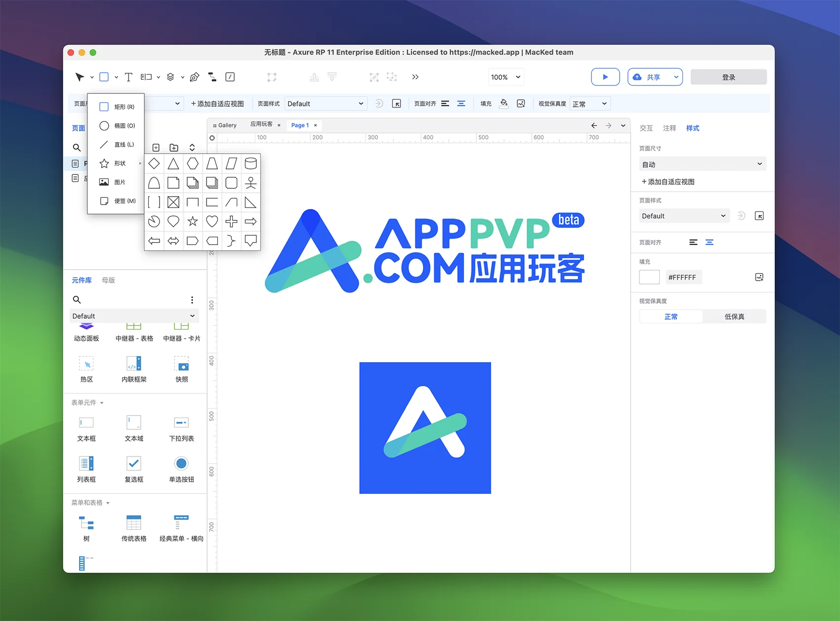Close the Page 1 tab

[315, 125]
